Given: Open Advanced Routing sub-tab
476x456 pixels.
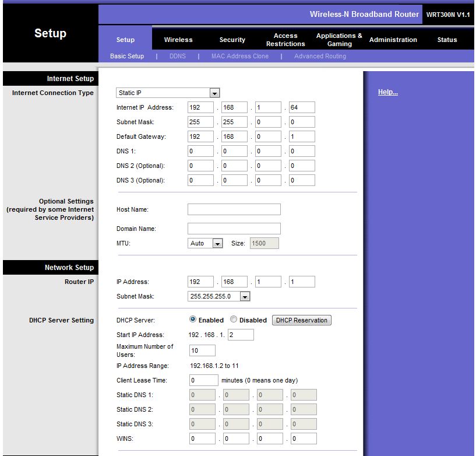Looking at the screenshot, I should tap(320, 56).
